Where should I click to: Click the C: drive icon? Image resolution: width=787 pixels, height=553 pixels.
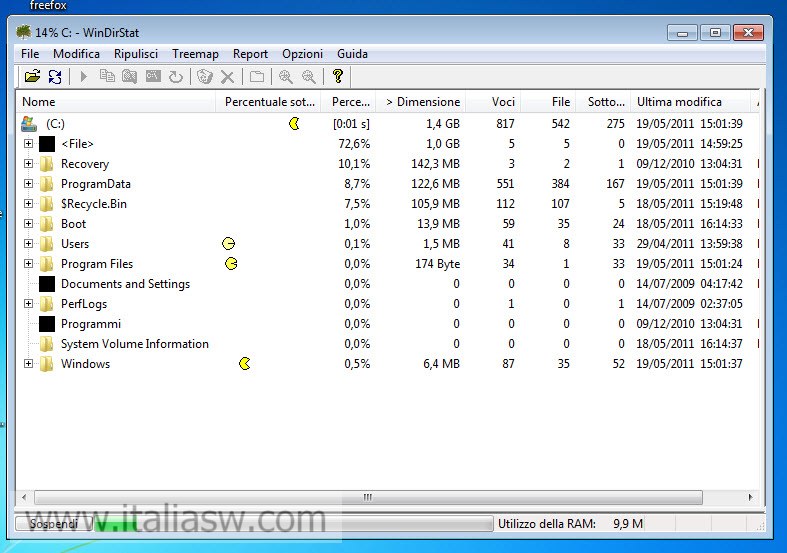(x=29, y=123)
